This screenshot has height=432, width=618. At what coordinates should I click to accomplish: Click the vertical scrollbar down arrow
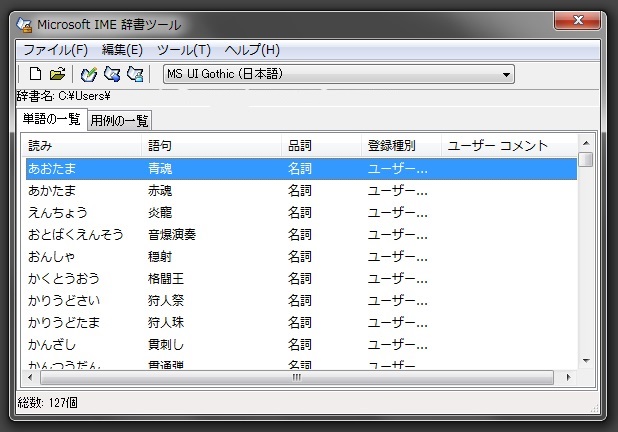(586, 361)
